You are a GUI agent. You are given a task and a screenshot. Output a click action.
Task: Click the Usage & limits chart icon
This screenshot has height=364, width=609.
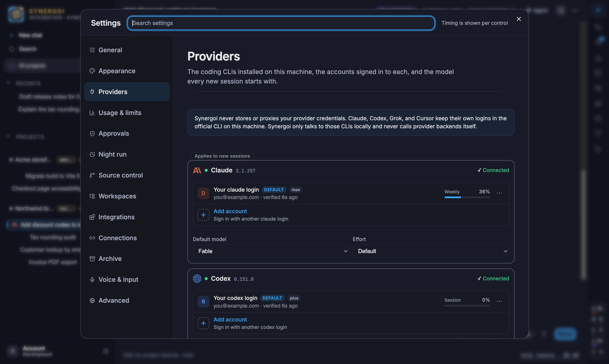tap(92, 113)
